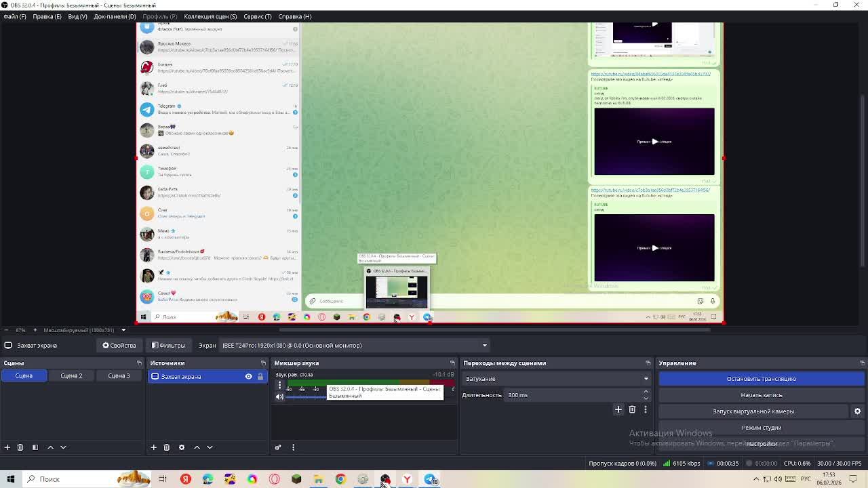Increase transition duration with up arrow
This screenshot has width=868, height=488.
(x=646, y=392)
